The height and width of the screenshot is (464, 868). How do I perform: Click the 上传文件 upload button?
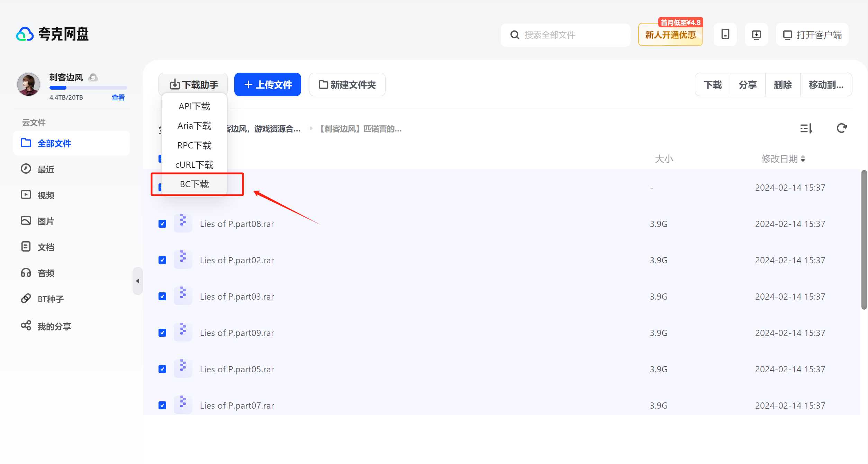tap(268, 85)
